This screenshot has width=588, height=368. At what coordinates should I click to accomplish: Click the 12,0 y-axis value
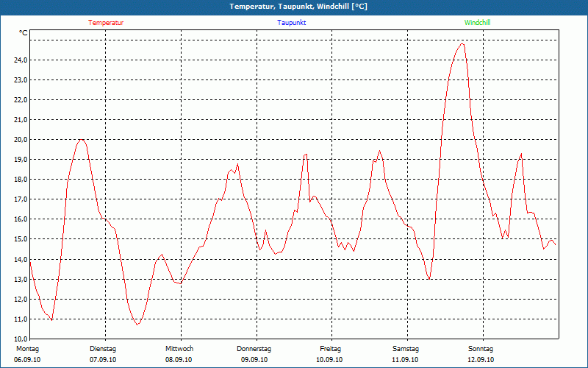(x=21, y=300)
